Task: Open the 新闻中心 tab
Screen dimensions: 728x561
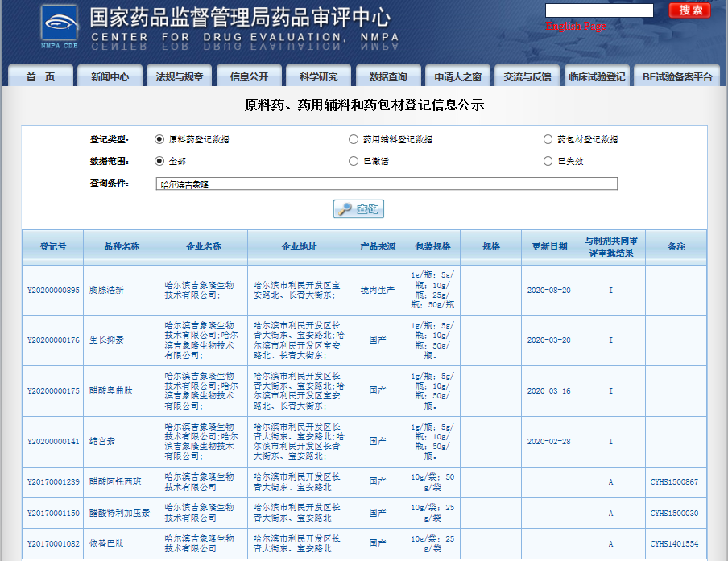Action: pyautogui.click(x=110, y=77)
